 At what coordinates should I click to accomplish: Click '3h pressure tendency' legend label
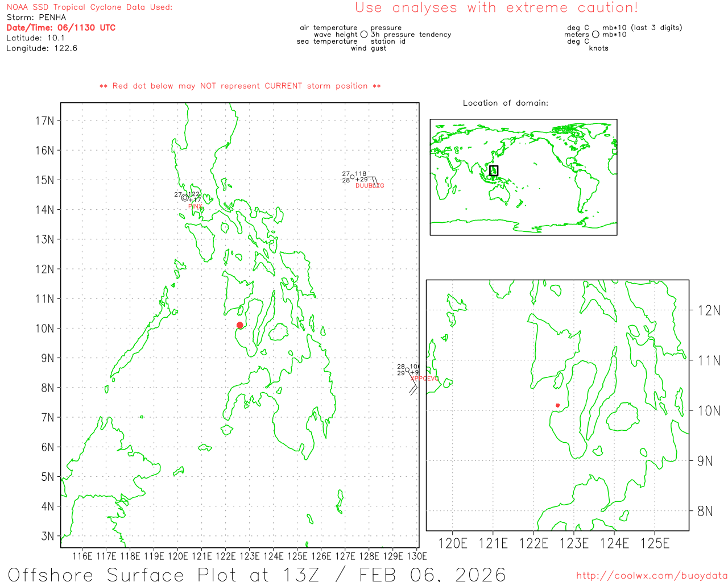pos(411,35)
